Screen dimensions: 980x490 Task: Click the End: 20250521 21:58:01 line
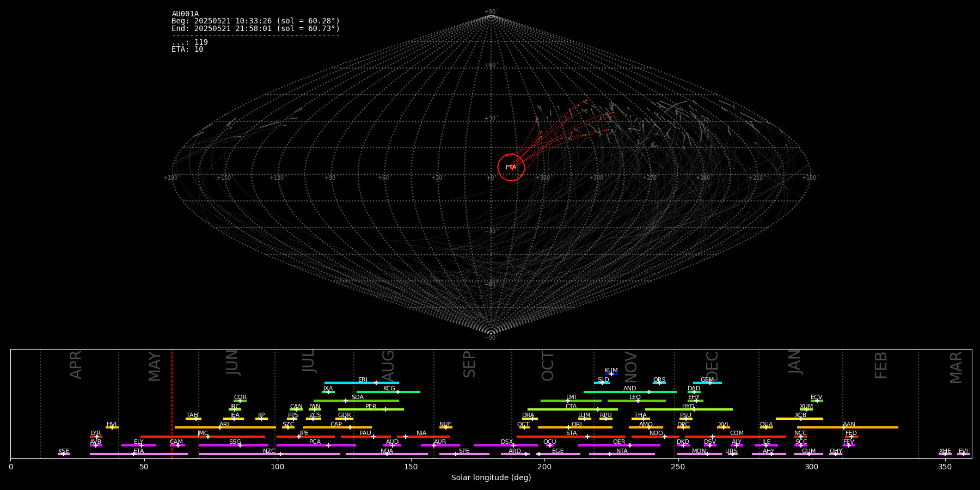coord(255,28)
